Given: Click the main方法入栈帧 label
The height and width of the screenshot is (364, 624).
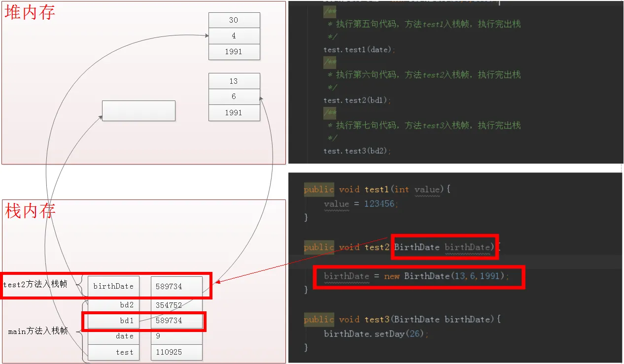Looking at the screenshot, I should pos(38,331).
